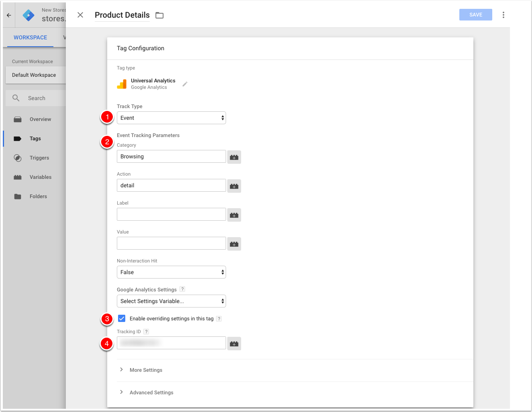Click the Category field containing Browsing
The height and width of the screenshot is (412, 532).
(x=171, y=156)
